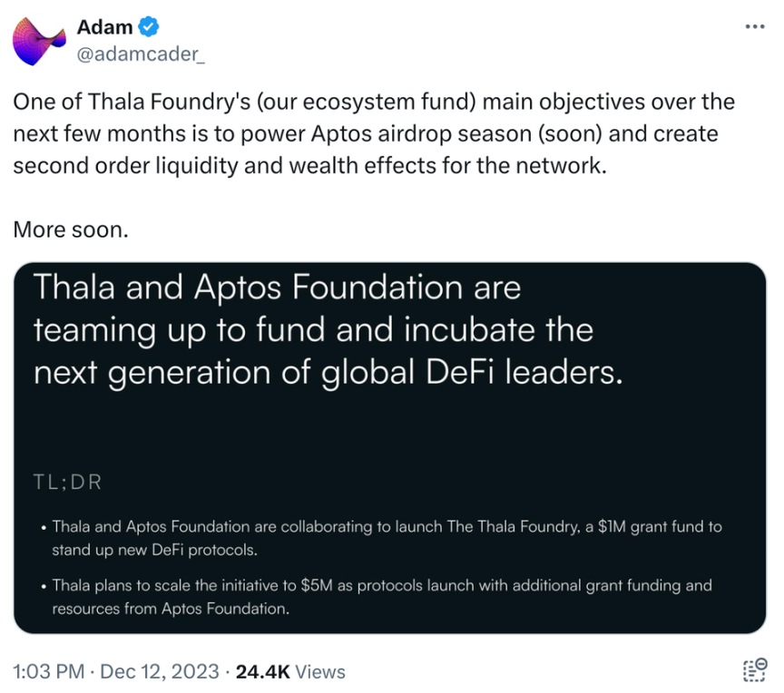Open the 24.4K Views count
The height and width of the screenshot is (693, 784).
coord(290,671)
